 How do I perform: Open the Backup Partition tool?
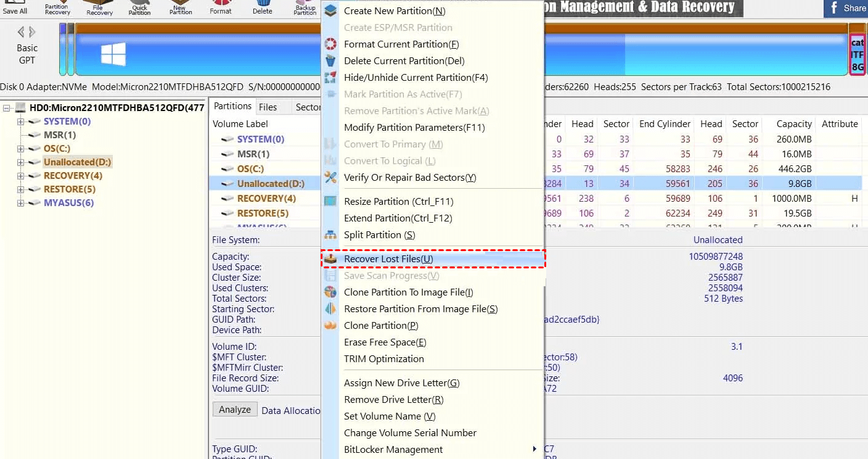tap(305, 7)
